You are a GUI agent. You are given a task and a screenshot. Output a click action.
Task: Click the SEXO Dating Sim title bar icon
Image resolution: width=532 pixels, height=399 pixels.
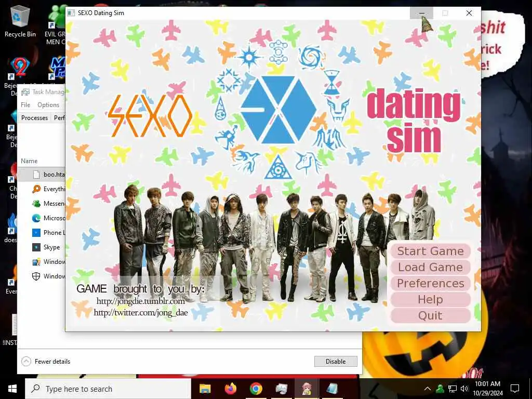click(x=71, y=13)
